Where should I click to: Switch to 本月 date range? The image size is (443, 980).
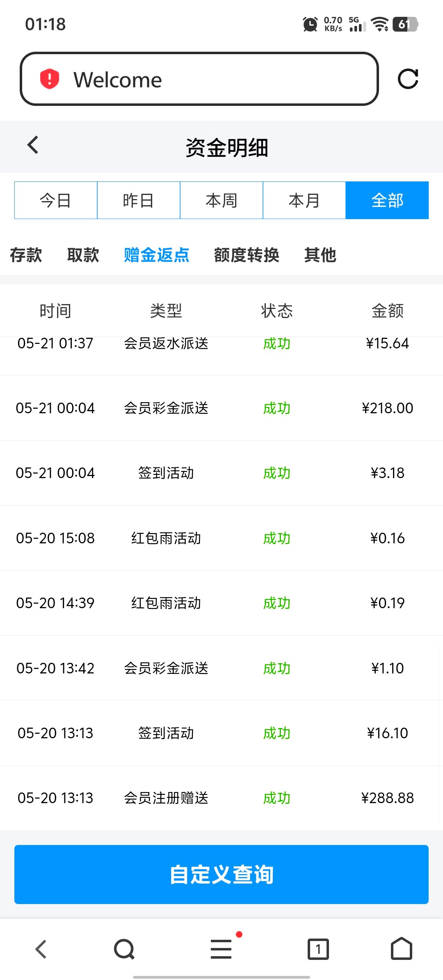(x=304, y=200)
